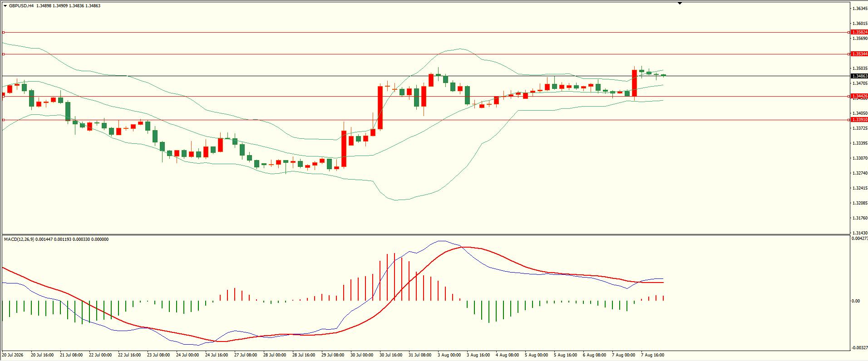The height and width of the screenshot is (361, 868).
Task: Select the tall red candle on 7 Aug
Action: 634,83
